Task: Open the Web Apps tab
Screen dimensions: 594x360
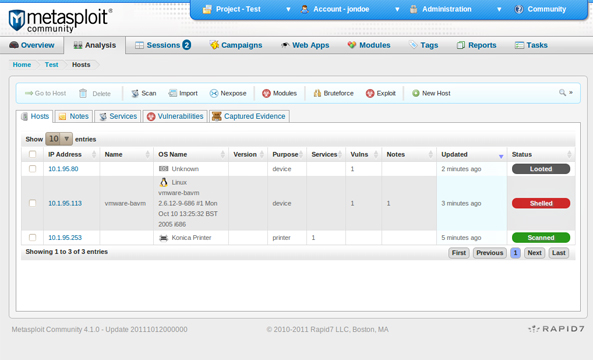Action: click(305, 45)
